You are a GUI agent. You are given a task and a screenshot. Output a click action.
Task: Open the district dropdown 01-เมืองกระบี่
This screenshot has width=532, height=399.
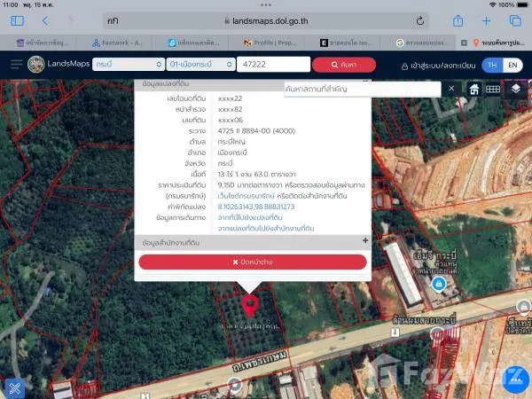(x=200, y=64)
